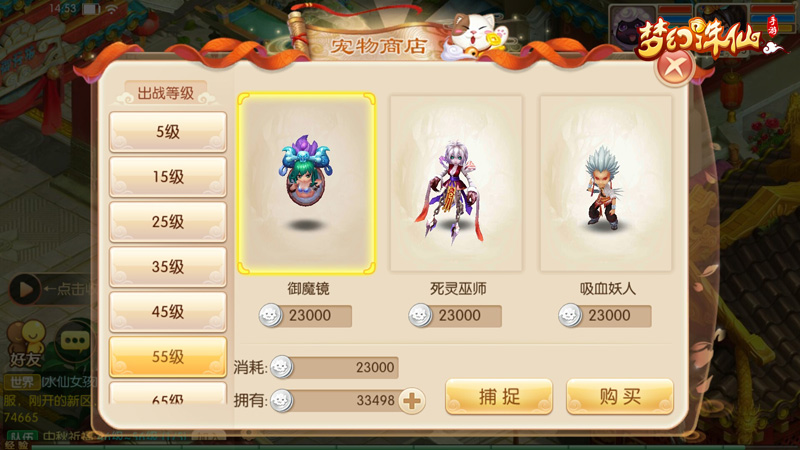
Task: Click the 购买 buy button
Action: 620,396
